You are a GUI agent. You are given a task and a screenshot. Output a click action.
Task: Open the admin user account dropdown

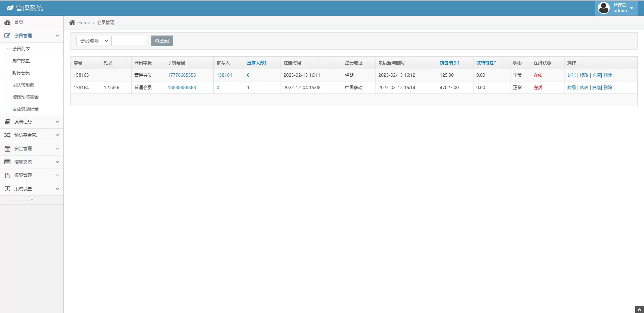click(616, 8)
